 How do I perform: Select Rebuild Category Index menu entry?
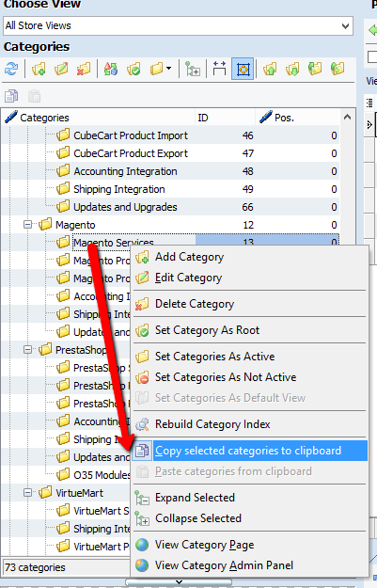click(212, 424)
